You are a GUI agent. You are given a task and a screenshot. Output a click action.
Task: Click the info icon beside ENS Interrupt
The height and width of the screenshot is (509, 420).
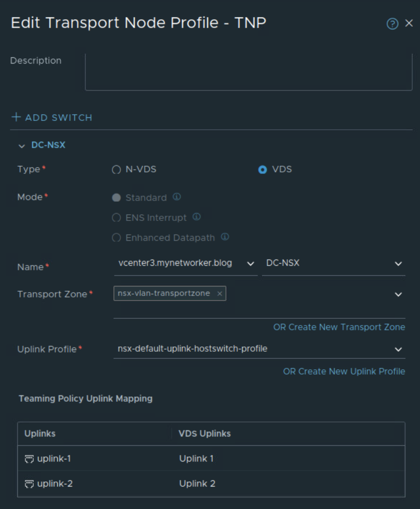click(197, 217)
